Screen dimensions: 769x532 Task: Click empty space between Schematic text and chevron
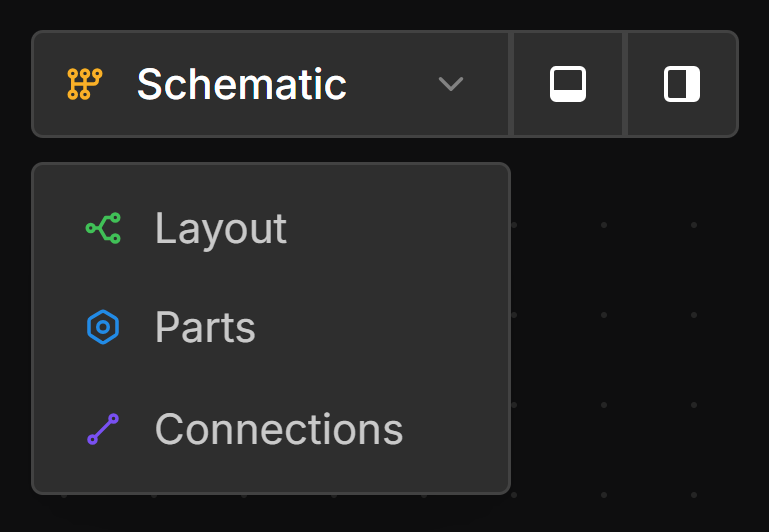(x=392, y=84)
